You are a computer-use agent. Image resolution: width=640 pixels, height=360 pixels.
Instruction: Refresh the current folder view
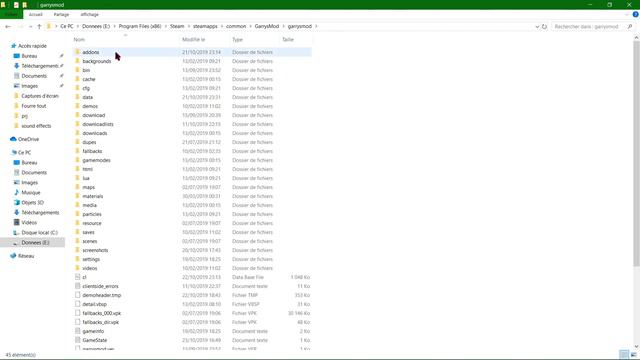(544, 27)
